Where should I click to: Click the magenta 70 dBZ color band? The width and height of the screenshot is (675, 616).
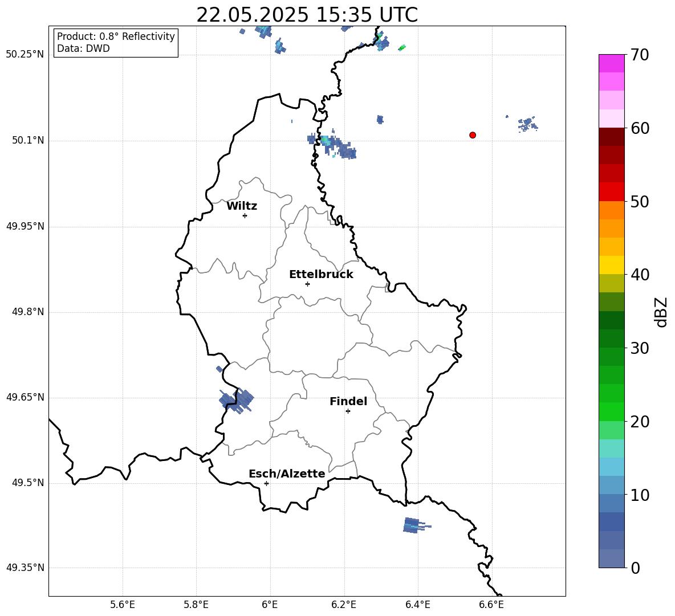pyautogui.click(x=611, y=63)
